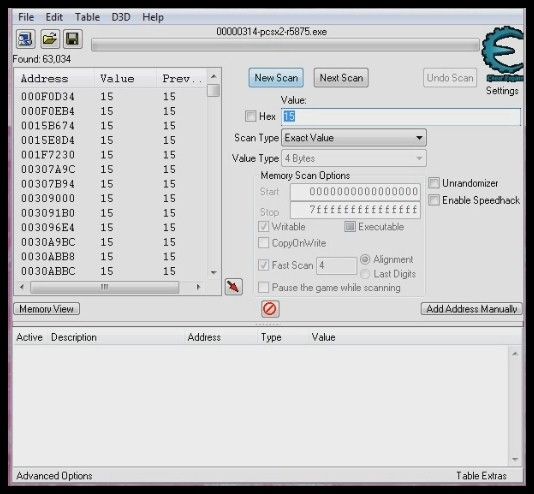Click the results list scroll-right arrow

coord(199,287)
